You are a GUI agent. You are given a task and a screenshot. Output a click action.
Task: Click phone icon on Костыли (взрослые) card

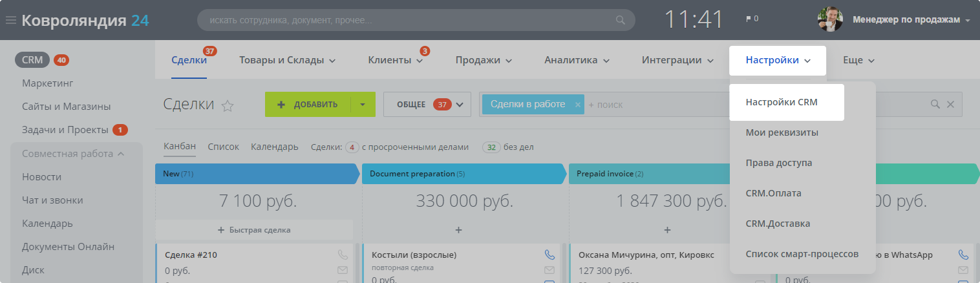tap(549, 255)
